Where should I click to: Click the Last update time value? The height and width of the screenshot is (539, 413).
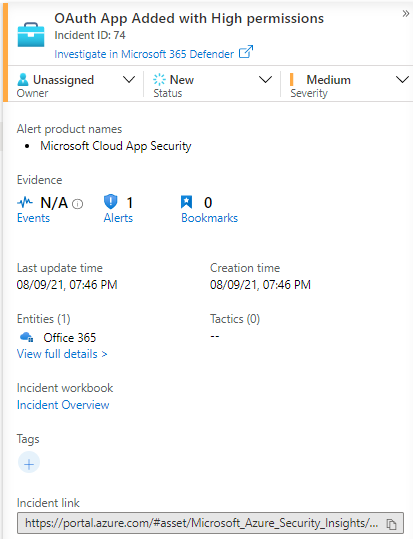pos(67,285)
